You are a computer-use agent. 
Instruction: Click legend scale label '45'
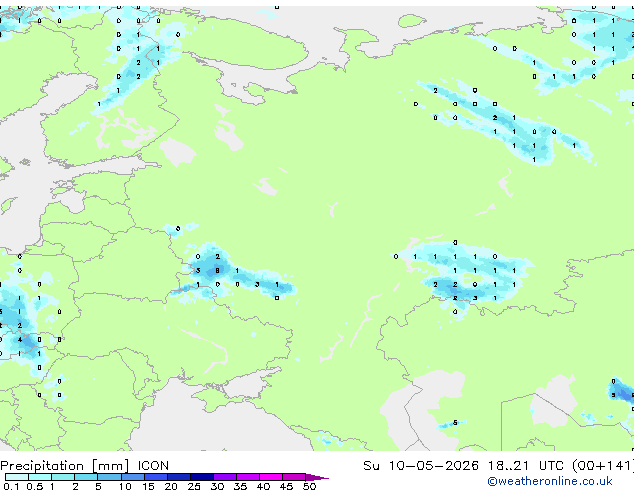point(286,486)
